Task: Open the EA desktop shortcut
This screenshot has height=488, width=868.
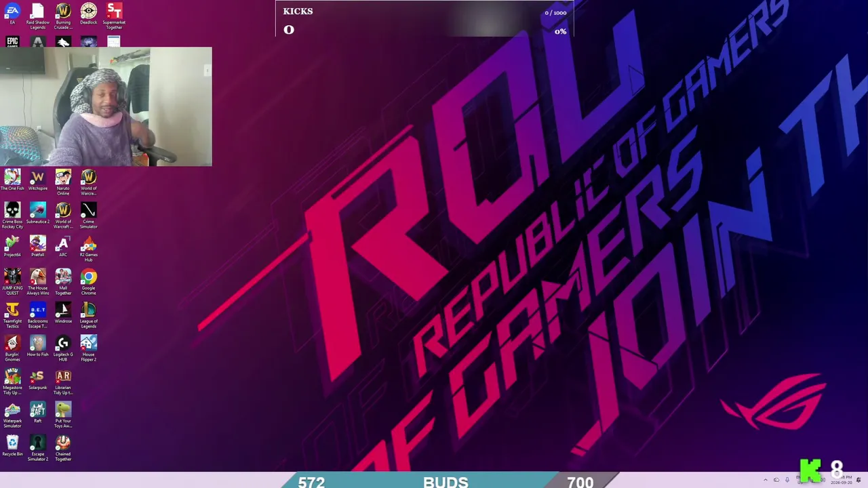Action: coord(12,15)
